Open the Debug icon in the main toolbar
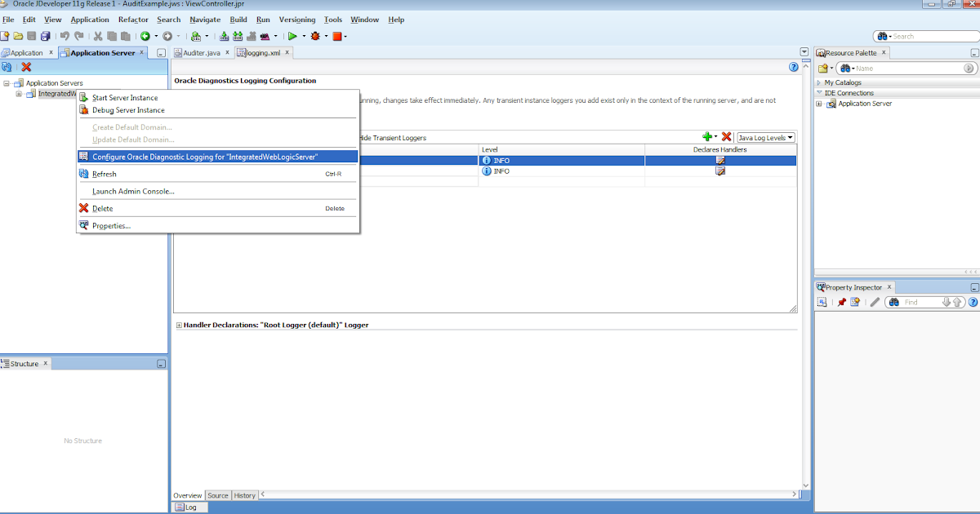Viewport: 980px width, 514px height. click(x=317, y=36)
